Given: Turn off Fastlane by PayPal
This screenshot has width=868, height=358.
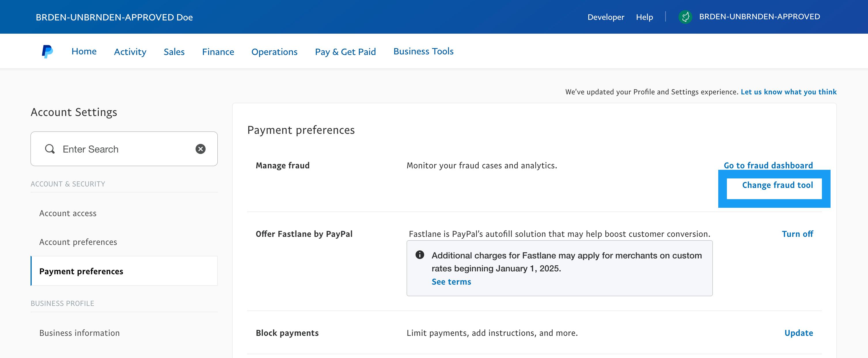Looking at the screenshot, I should click(797, 234).
